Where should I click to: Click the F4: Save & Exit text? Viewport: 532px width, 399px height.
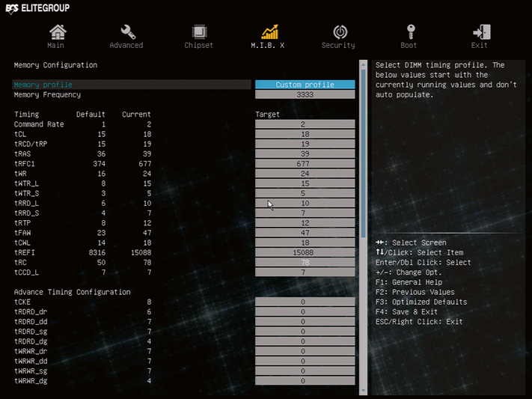pos(406,311)
